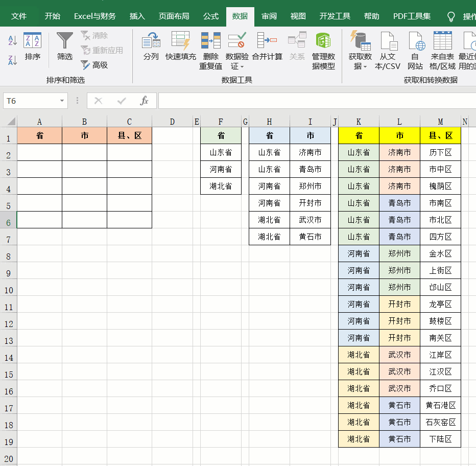The width and height of the screenshot is (476, 466).
Task: Open the PDF工具集 tab
Action: [412, 16]
